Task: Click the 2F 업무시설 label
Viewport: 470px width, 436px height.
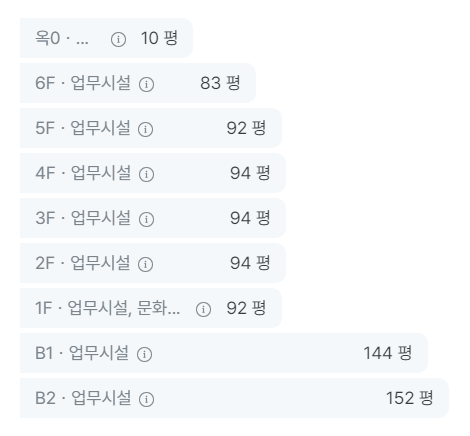Action: pos(83,263)
